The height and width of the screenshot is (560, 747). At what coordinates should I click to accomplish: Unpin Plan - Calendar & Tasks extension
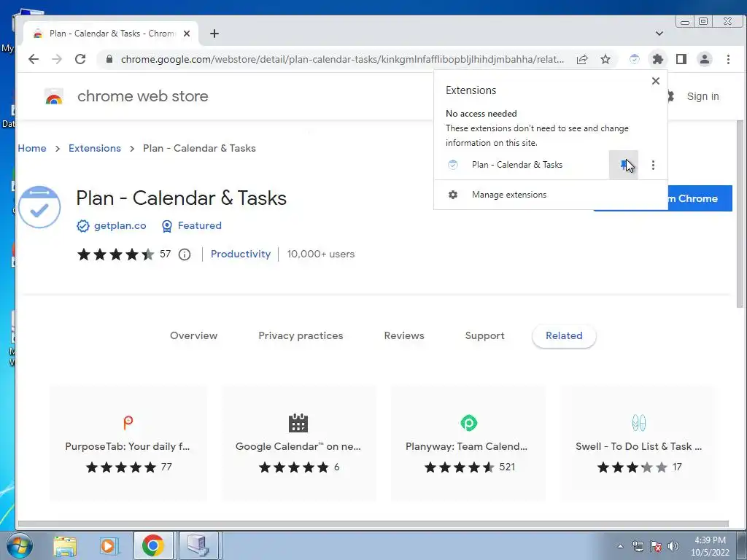[624, 165]
